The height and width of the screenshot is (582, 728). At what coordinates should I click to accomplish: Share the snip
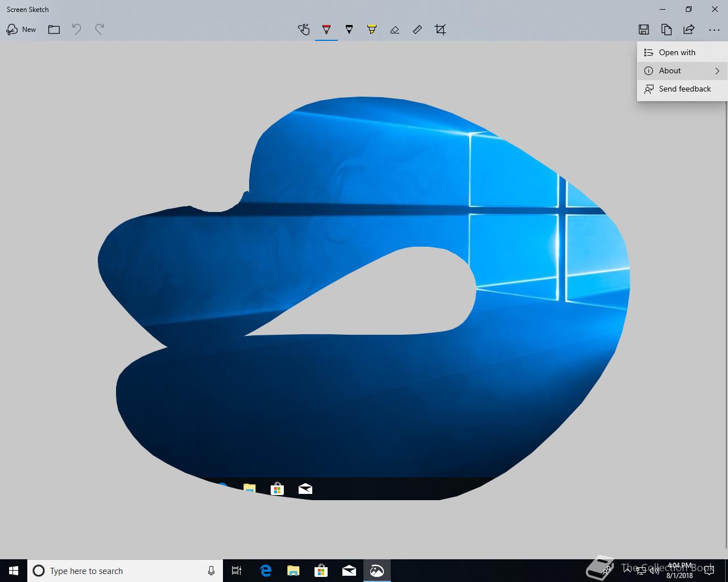tap(689, 30)
